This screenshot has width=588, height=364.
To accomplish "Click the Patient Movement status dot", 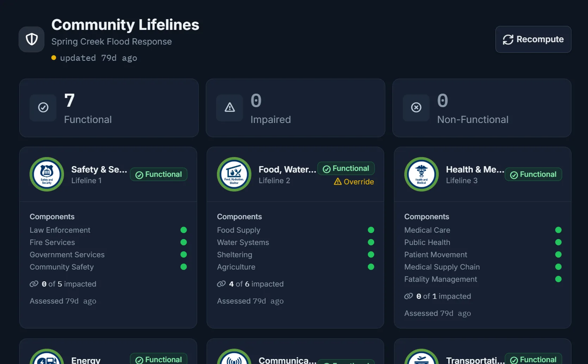I will 558,255.
